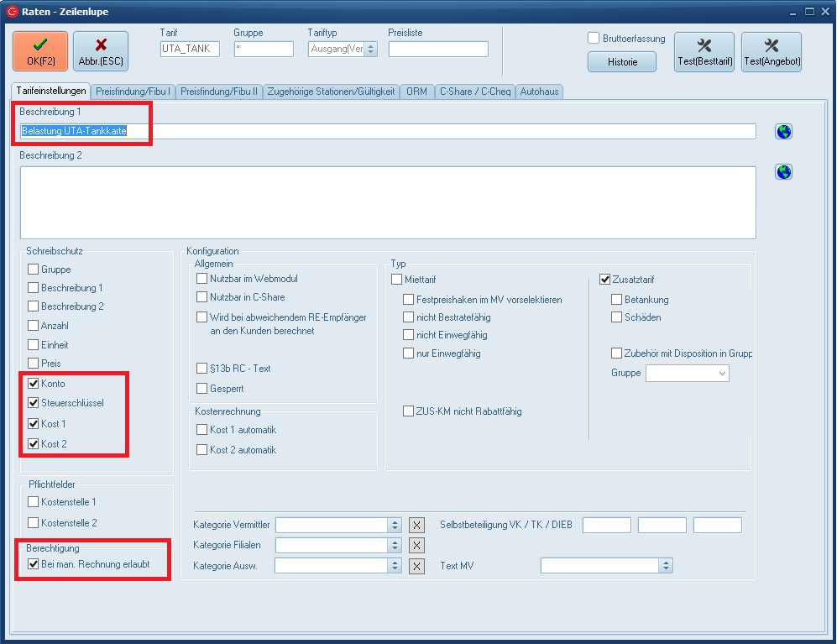Clear Kategorie Filialen with X button
The width and height of the screenshot is (837, 644).
pyautogui.click(x=417, y=545)
